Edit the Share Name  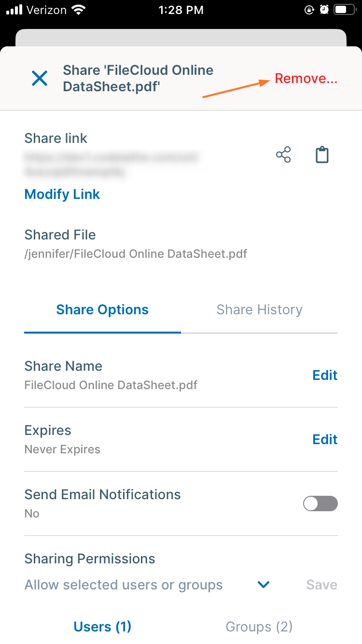coord(325,375)
